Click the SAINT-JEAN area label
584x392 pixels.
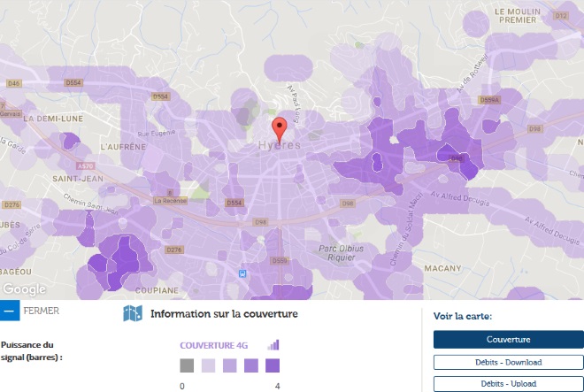click(x=78, y=179)
